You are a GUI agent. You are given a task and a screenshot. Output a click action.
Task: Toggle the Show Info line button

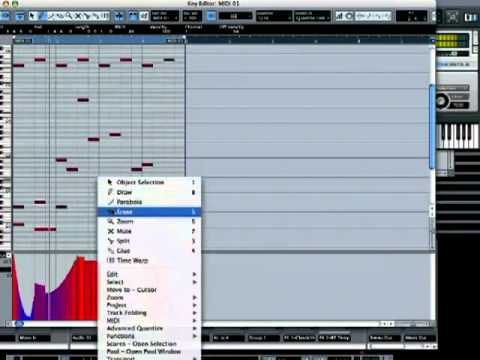click(x=20, y=16)
